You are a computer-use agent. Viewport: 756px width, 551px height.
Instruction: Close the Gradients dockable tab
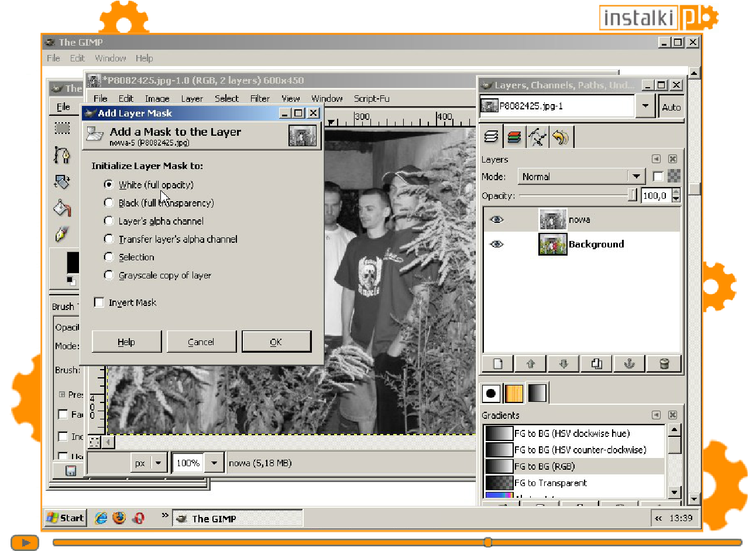673,415
